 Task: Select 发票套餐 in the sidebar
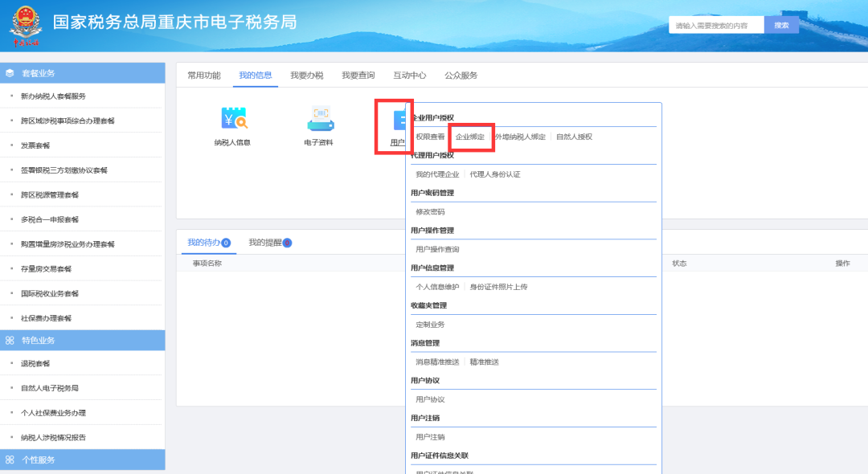tap(35, 145)
